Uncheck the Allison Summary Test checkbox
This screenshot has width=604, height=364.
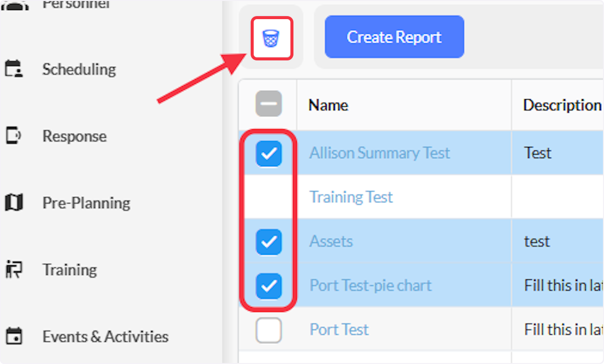pos(269,153)
